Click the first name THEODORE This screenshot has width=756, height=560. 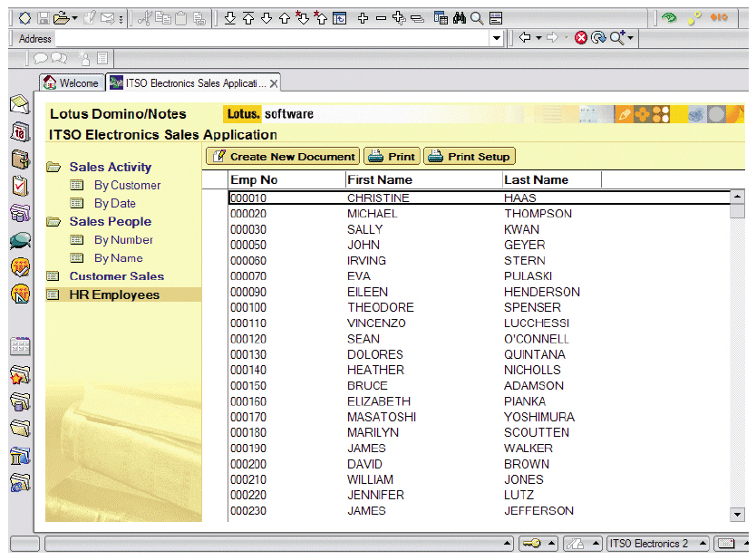coord(381,307)
